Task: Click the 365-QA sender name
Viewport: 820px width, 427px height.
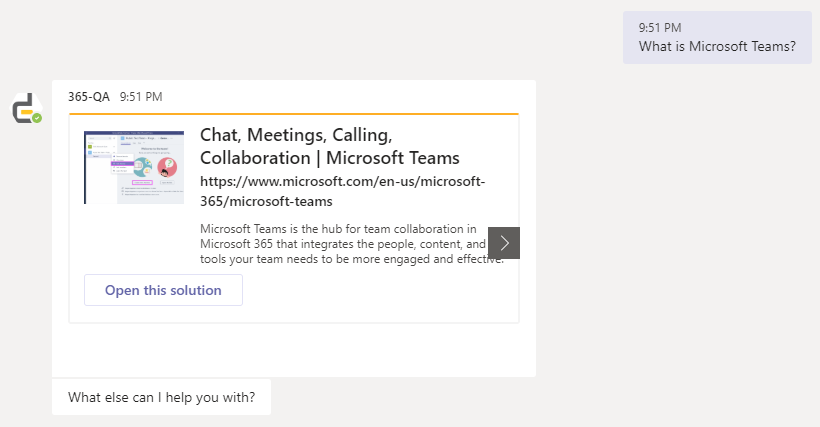Action: click(x=89, y=97)
